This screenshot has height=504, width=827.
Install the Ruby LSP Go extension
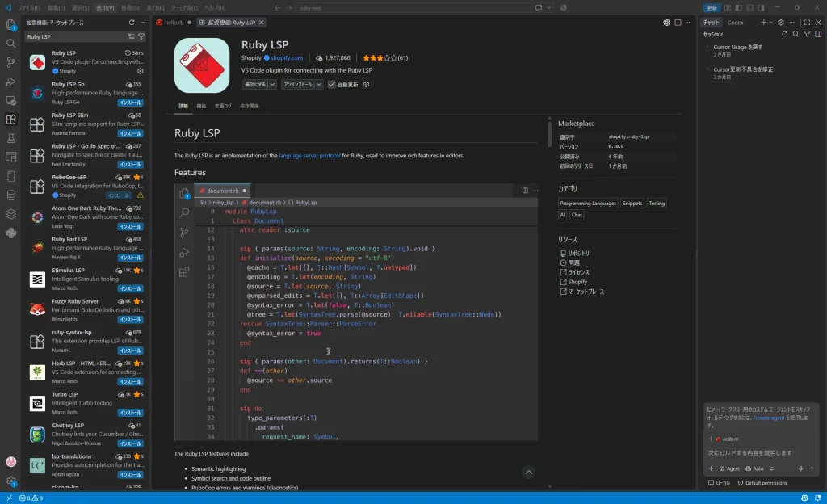click(130, 103)
